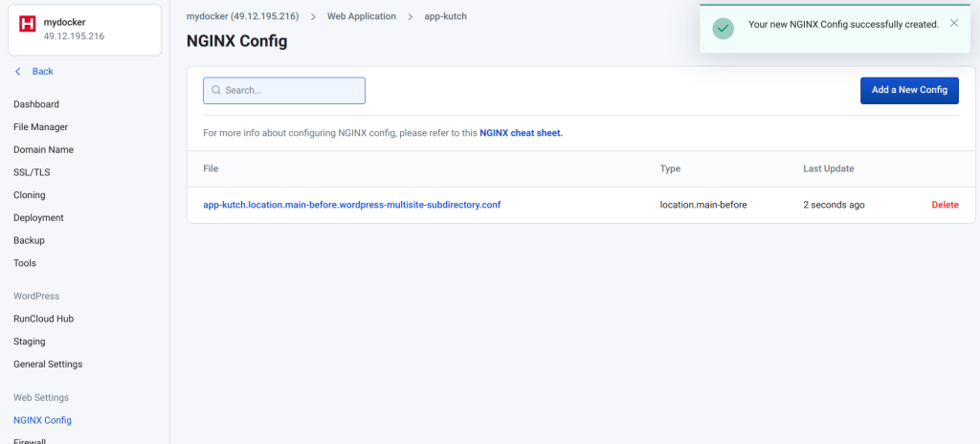
Task: Open File Manager in the sidebar
Action: click(x=40, y=127)
